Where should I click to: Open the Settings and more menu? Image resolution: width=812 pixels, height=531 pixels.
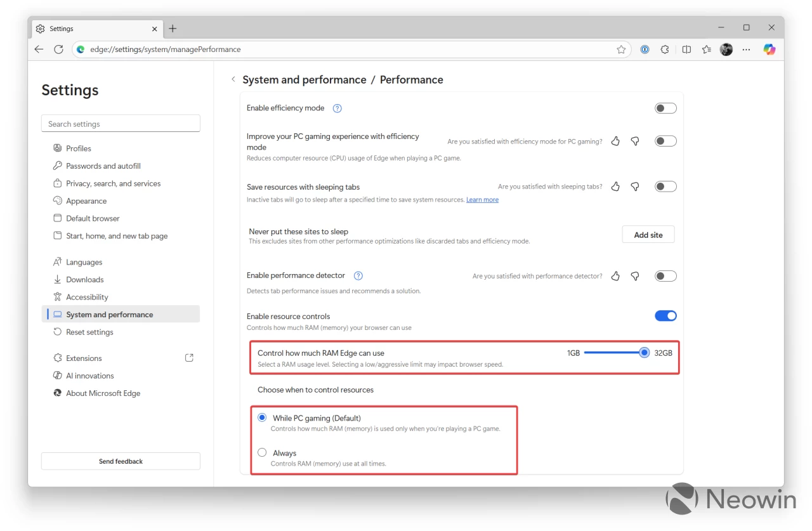pyautogui.click(x=746, y=49)
